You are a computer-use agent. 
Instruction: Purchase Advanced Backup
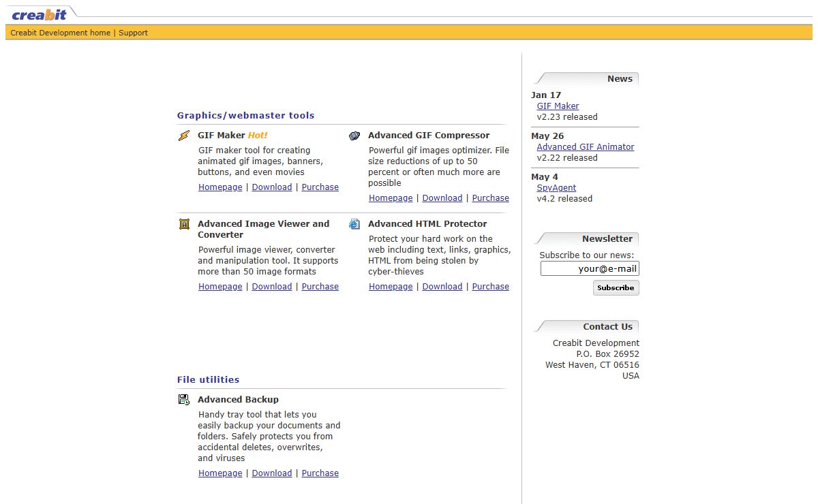point(320,473)
